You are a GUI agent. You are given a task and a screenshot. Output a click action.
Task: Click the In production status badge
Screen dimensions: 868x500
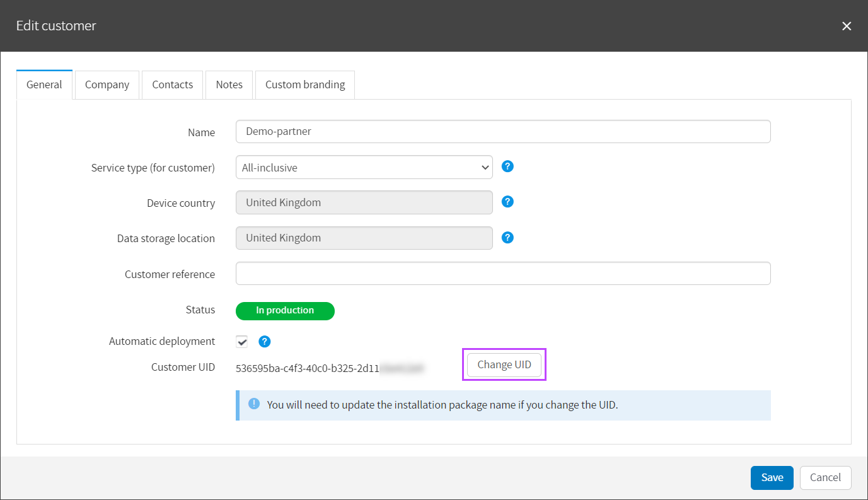(285, 311)
